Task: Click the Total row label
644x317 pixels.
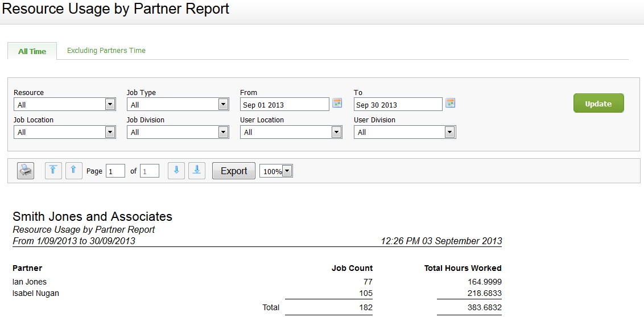Action: 271,307
